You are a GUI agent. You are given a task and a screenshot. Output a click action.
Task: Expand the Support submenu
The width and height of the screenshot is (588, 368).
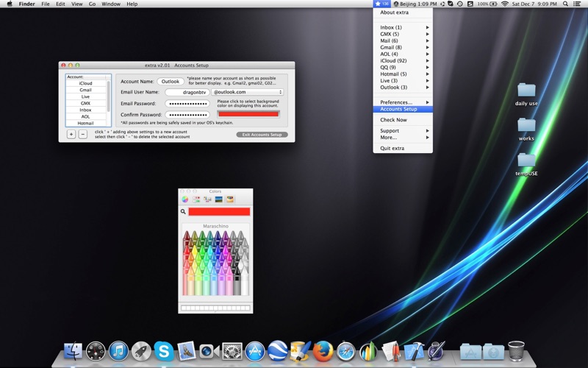pyautogui.click(x=403, y=131)
